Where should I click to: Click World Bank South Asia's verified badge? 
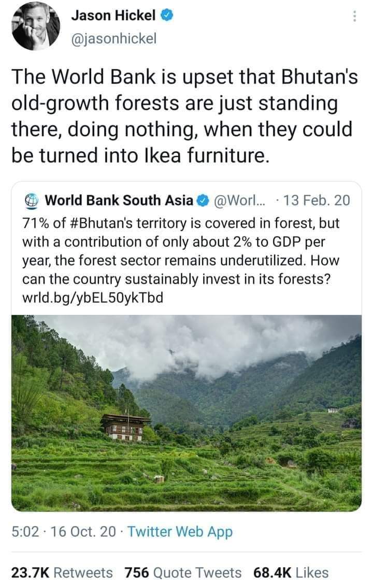(205, 200)
